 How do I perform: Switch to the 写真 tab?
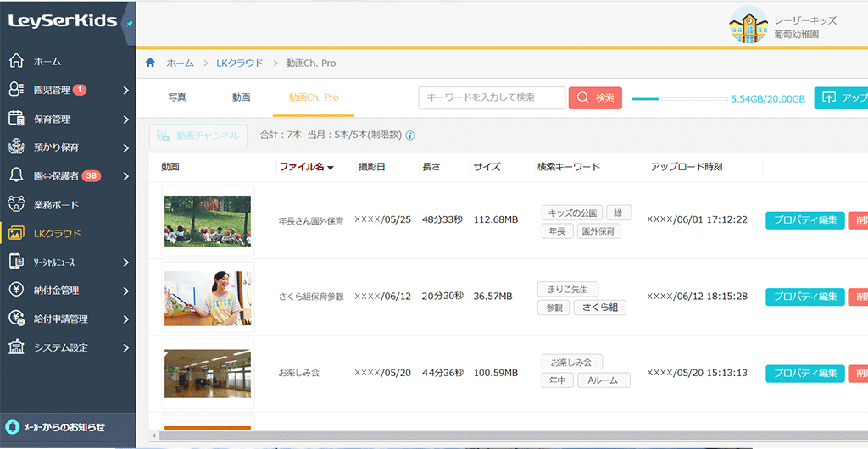point(177,97)
